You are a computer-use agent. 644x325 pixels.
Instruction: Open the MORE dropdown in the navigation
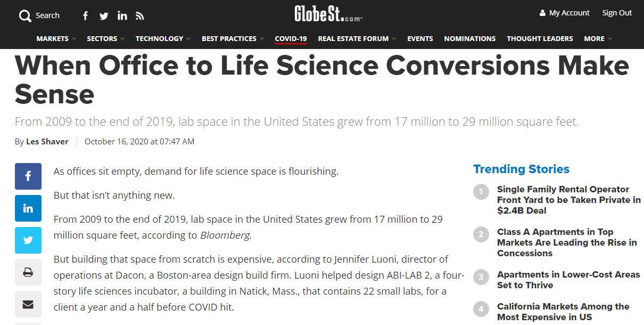pos(593,38)
